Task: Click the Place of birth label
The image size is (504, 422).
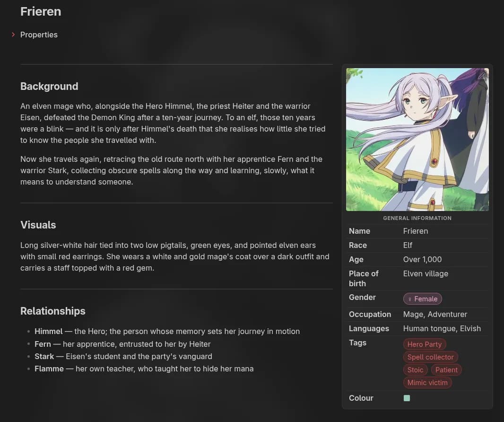Action: [364, 279]
